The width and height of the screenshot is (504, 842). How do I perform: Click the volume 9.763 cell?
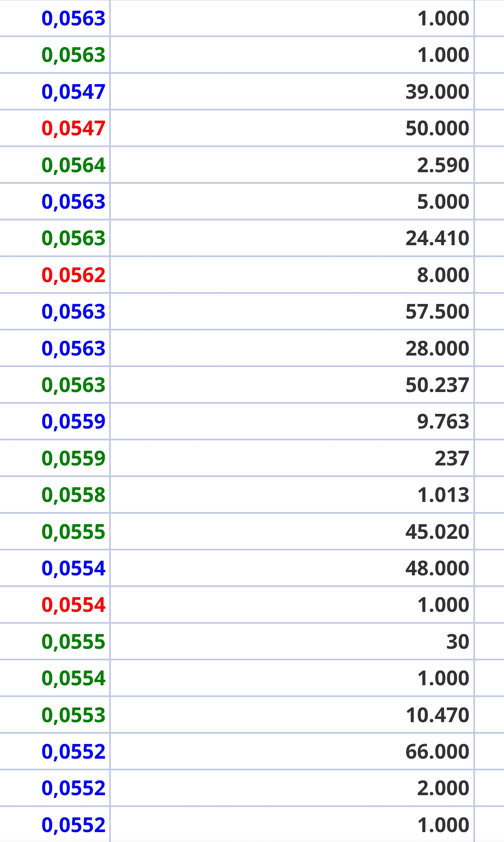coord(443,421)
